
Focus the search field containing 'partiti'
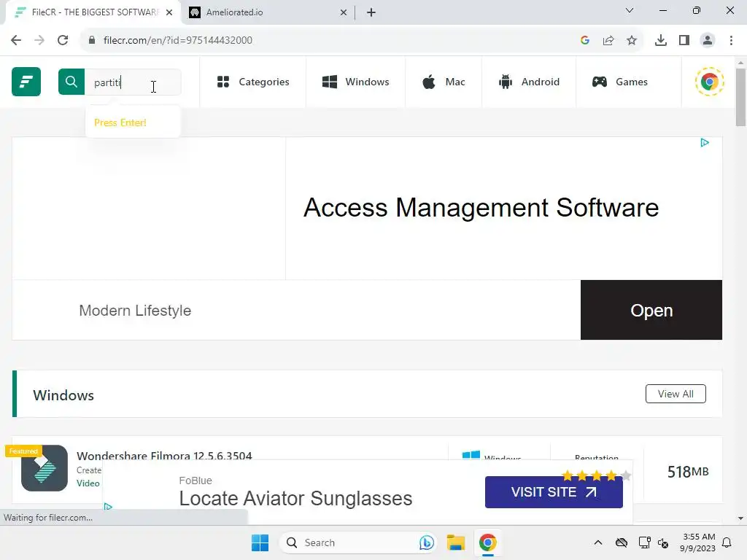pos(133,82)
